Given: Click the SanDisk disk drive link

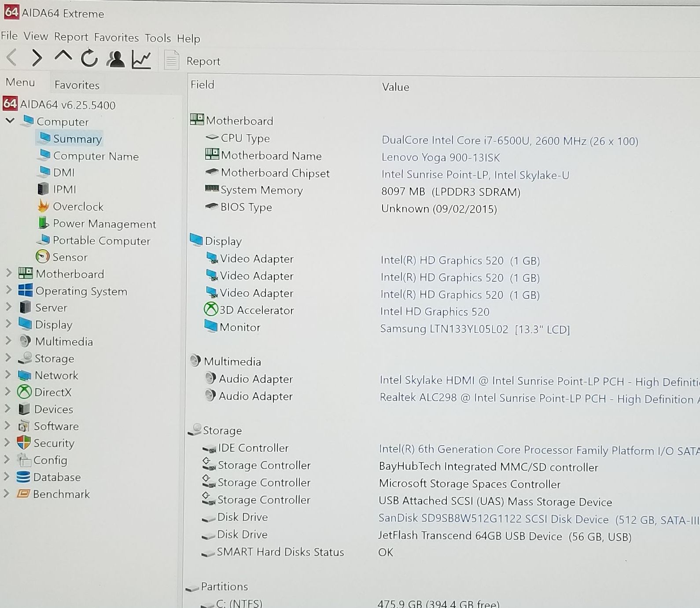Looking at the screenshot, I should pyautogui.click(x=493, y=519).
